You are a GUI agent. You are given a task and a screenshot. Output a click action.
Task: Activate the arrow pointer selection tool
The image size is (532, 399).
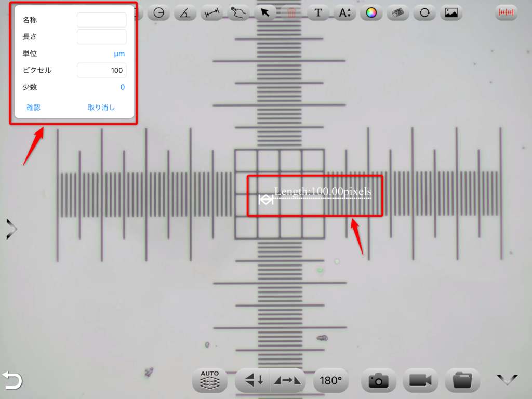(265, 13)
